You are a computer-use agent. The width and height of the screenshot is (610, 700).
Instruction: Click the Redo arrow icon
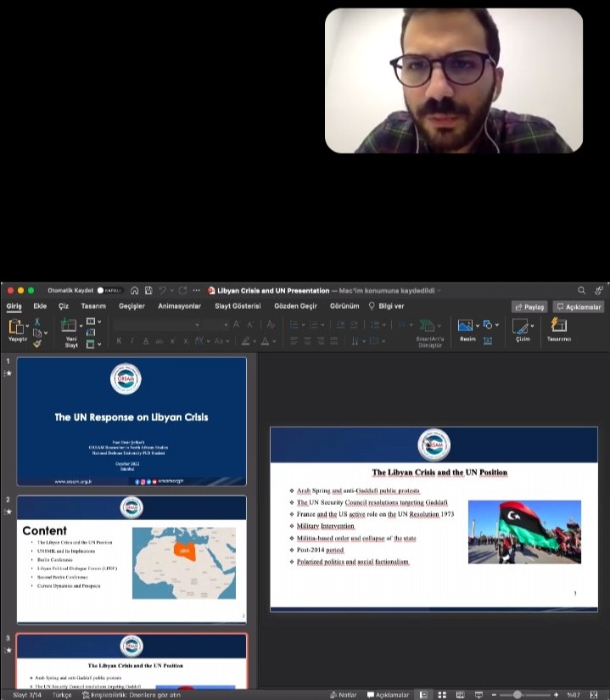(x=183, y=291)
